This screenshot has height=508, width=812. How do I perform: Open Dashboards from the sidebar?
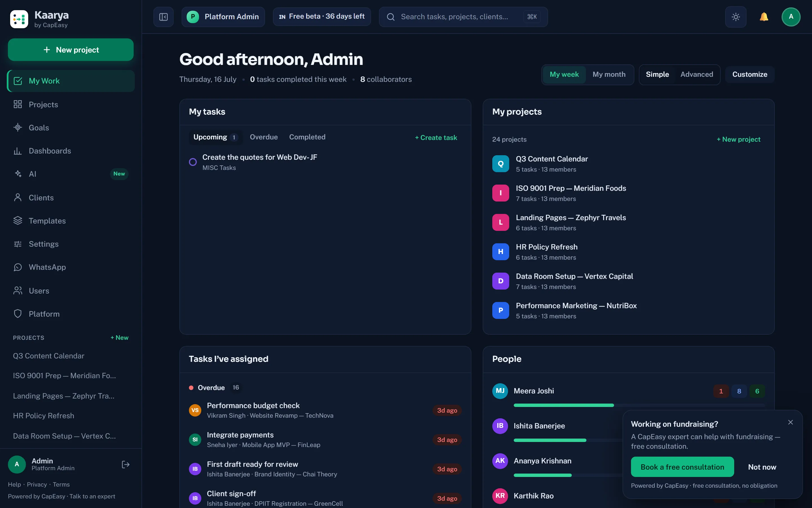(x=70, y=151)
